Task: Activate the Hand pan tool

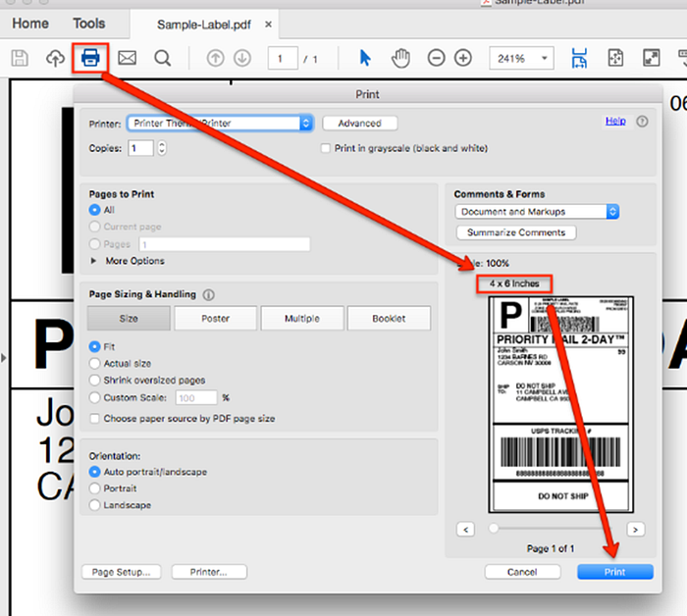Action: [x=400, y=58]
